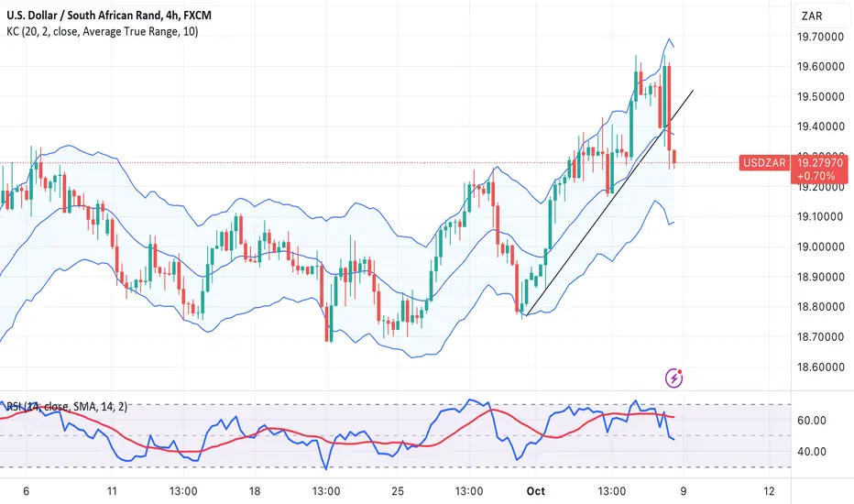Screen dimensions: 854x504
Task: Click the Oct date label on time axis
Action: 535,491
